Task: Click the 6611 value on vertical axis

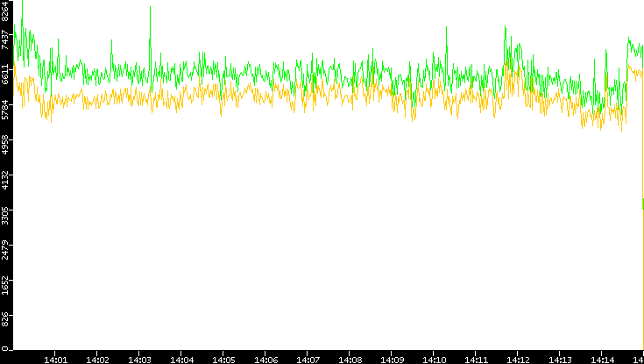Action: tap(5, 75)
